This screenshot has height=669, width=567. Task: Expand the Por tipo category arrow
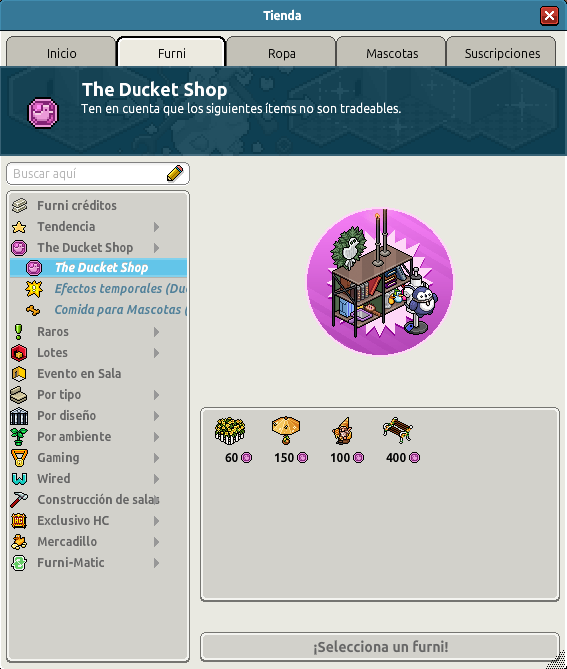[157, 395]
